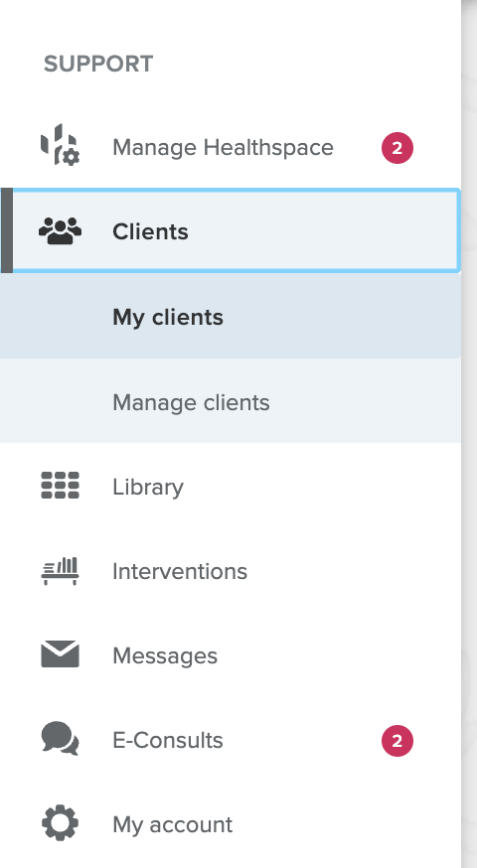
Task: Open the Messages envelope icon
Action: (x=60, y=654)
